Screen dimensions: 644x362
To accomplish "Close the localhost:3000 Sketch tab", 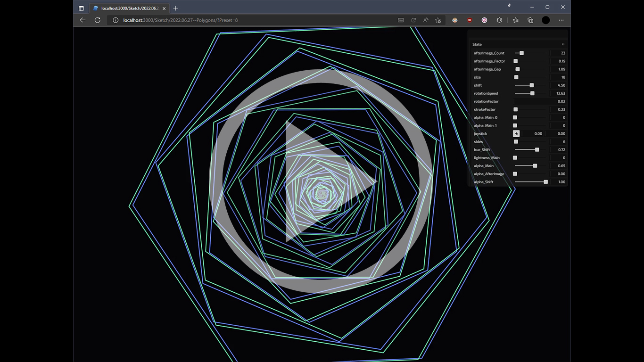I will pyautogui.click(x=164, y=8).
